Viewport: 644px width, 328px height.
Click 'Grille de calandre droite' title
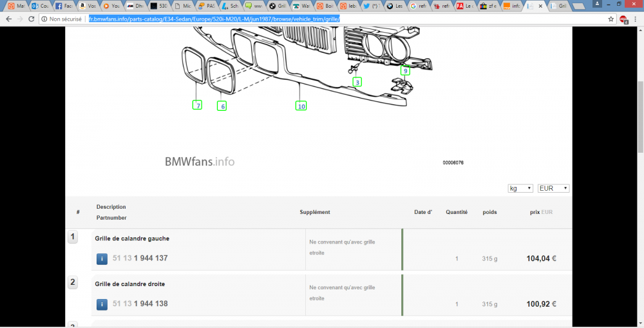tap(130, 284)
